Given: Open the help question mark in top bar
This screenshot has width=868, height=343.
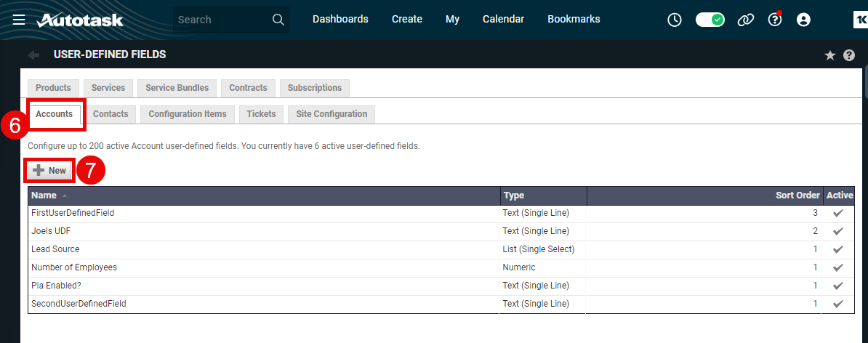Looking at the screenshot, I should click(775, 20).
